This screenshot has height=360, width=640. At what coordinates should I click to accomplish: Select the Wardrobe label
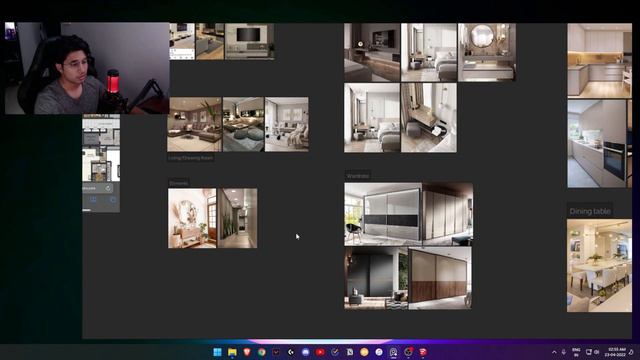pos(358,176)
